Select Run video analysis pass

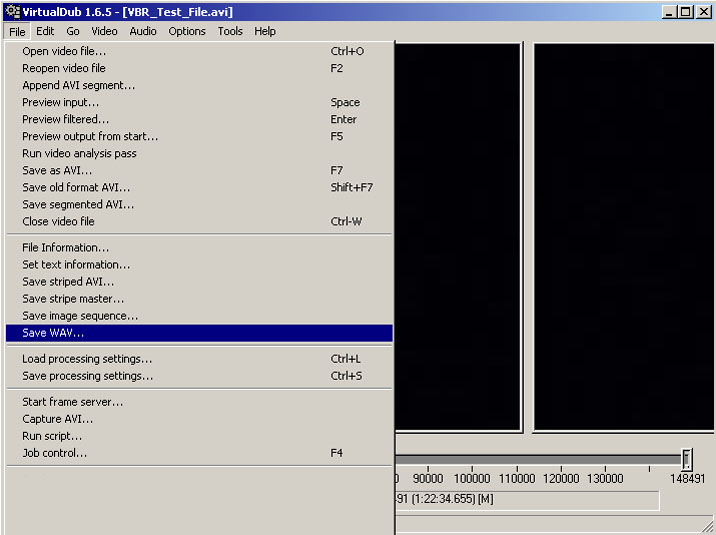[x=199, y=153]
